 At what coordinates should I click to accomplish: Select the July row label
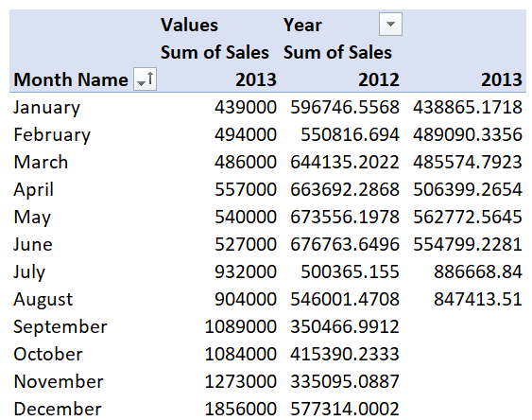point(29,272)
